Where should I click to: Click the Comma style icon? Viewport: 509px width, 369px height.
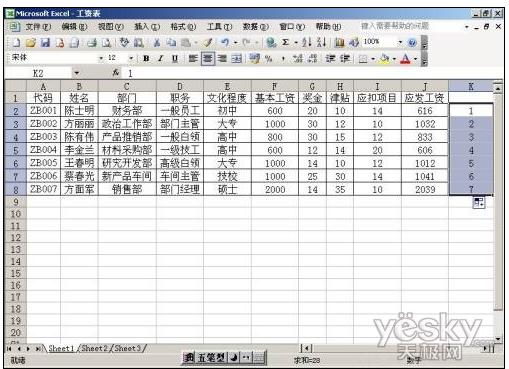point(283,59)
